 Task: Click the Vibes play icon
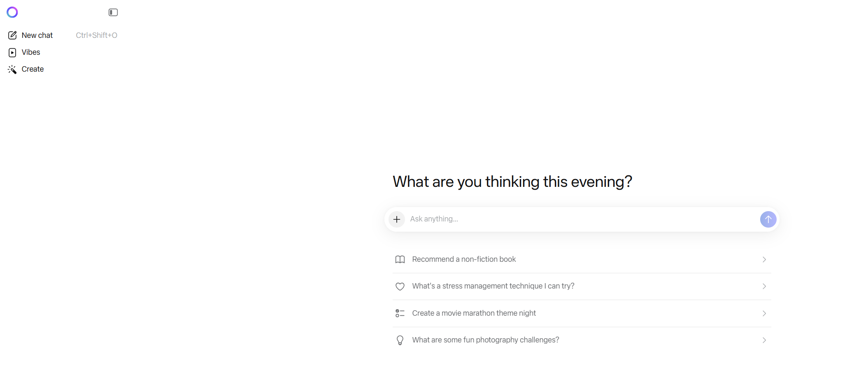click(x=12, y=52)
